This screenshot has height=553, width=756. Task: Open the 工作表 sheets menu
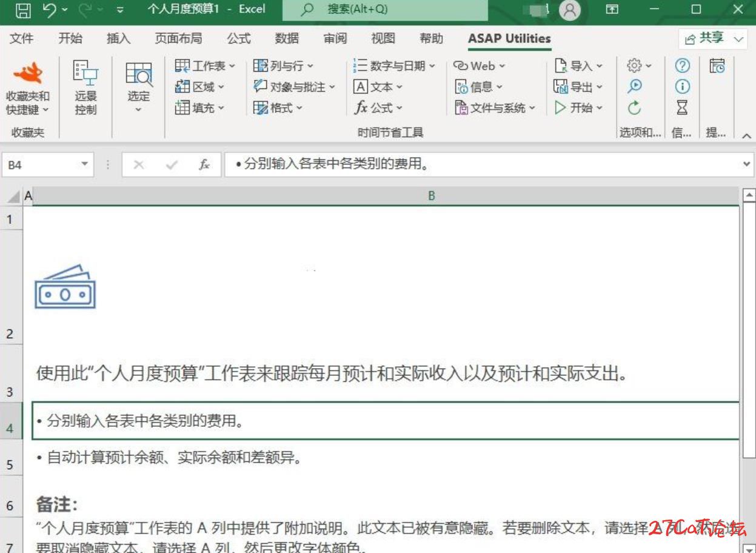[204, 65]
